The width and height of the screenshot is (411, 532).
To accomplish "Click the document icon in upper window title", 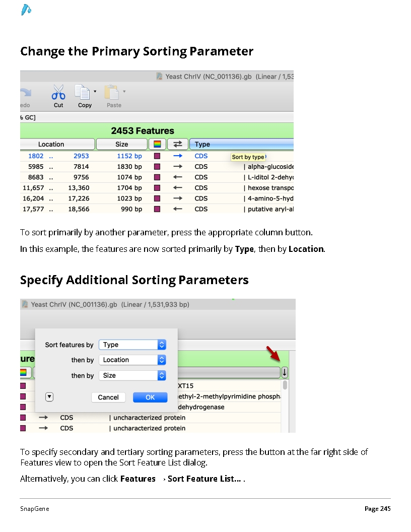I will tap(159, 76).
